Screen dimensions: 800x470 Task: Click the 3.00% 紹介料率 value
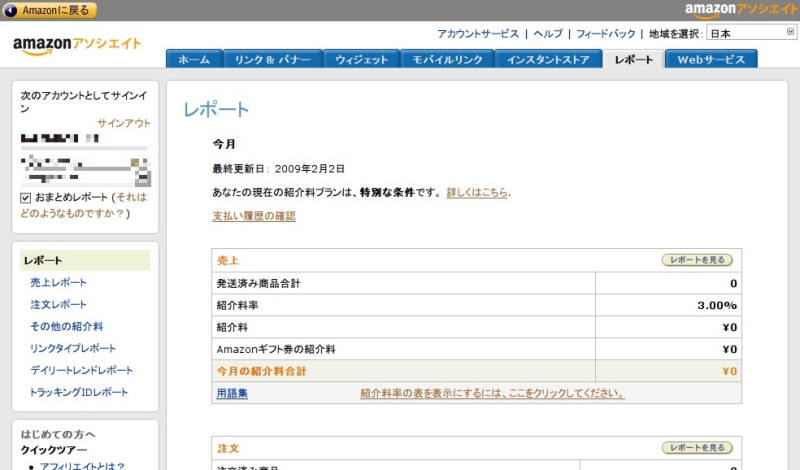coord(717,305)
